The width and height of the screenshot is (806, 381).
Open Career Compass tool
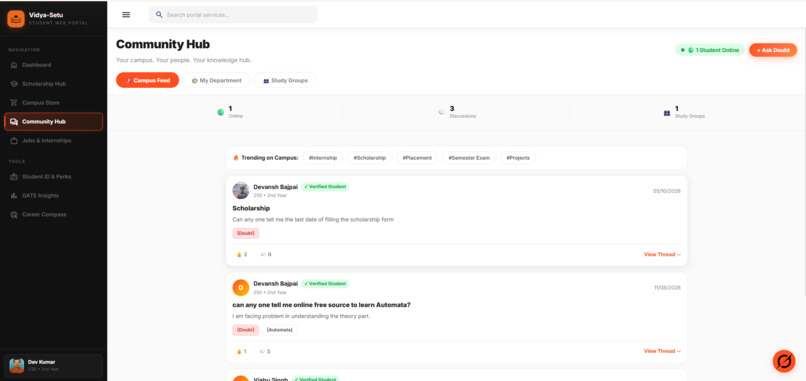coord(53,214)
